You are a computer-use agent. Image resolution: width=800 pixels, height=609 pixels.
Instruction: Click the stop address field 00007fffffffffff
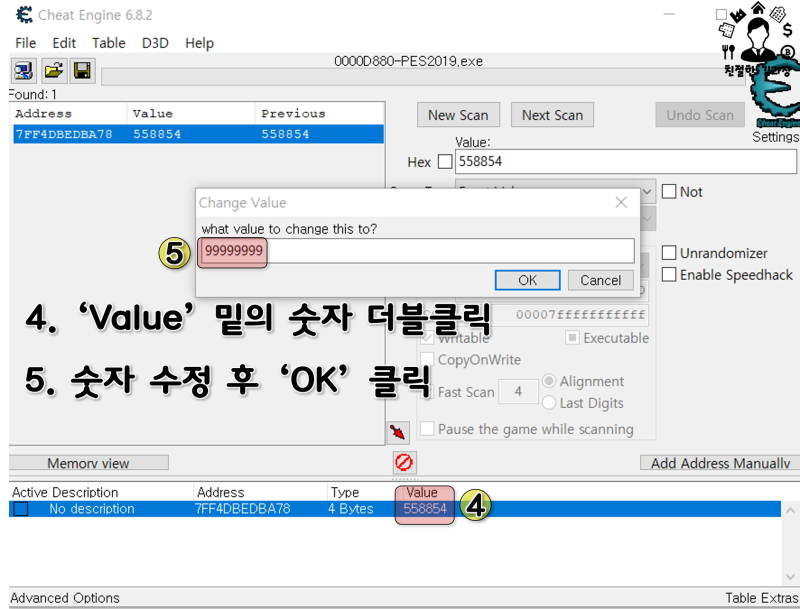[x=553, y=314]
